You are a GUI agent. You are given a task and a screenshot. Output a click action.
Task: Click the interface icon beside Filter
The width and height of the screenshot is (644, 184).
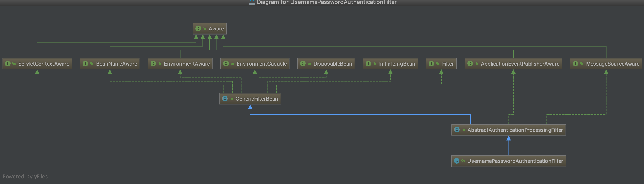[x=431, y=64]
